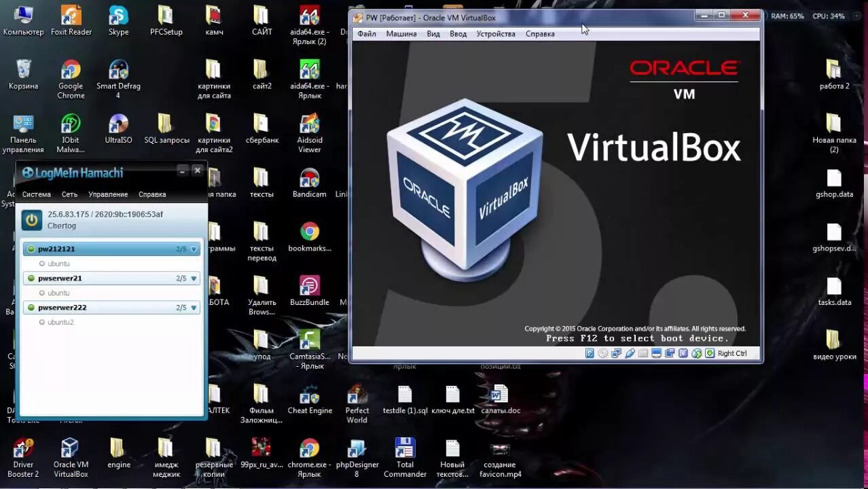Click the USB devices indicator in VirtualBox status bar
This screenshot has height=489, width=868.
click(x=630, y=353)
